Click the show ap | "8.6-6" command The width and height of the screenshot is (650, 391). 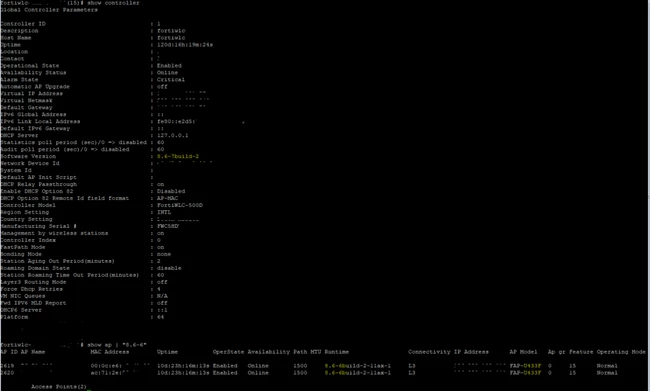click(117, 345)
